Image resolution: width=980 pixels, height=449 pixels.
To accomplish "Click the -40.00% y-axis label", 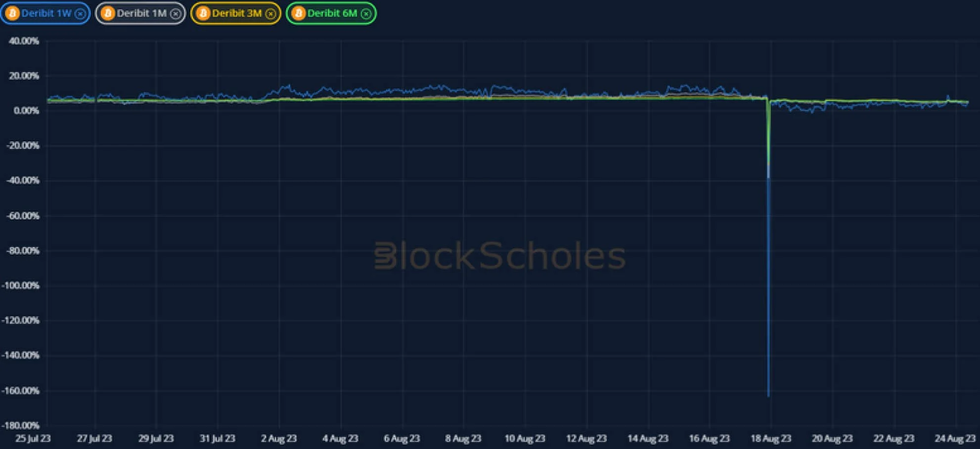I will click(23, 181).
